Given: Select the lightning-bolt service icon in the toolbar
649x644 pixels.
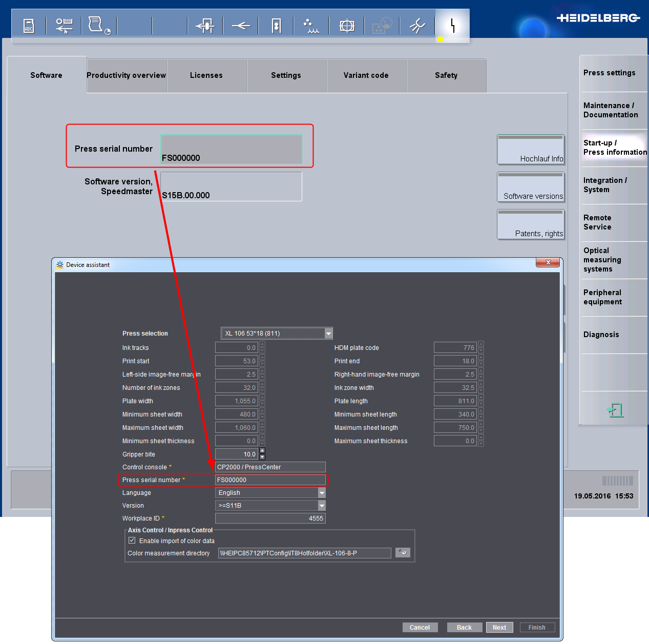Looking at the screenshot, I should [452, 26].
